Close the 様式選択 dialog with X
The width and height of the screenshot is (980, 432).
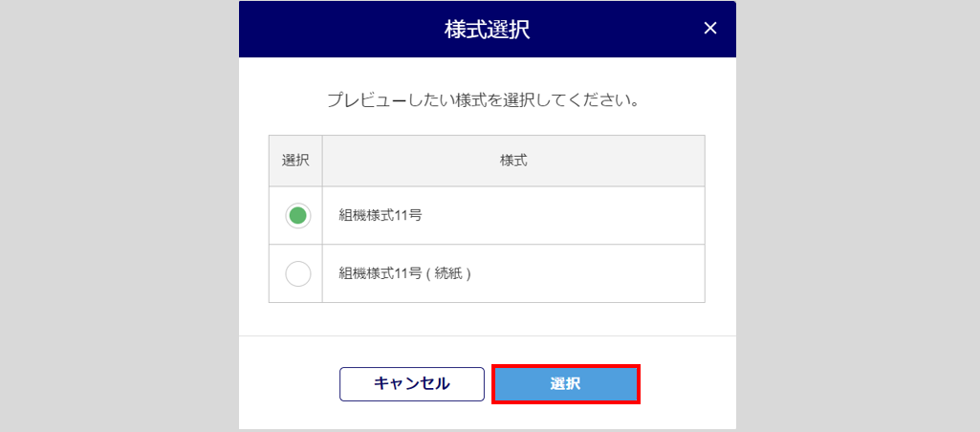(x=709, y=29)
